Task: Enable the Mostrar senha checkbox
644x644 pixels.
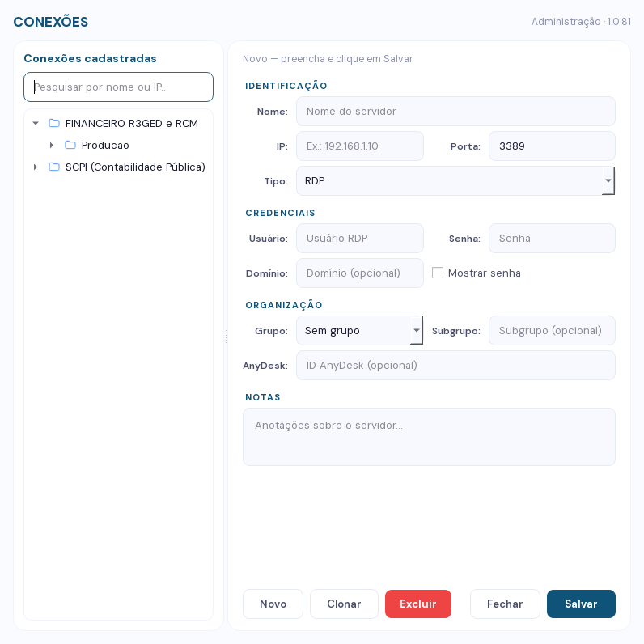Action: pyautogui.click(x=438, y=273)
